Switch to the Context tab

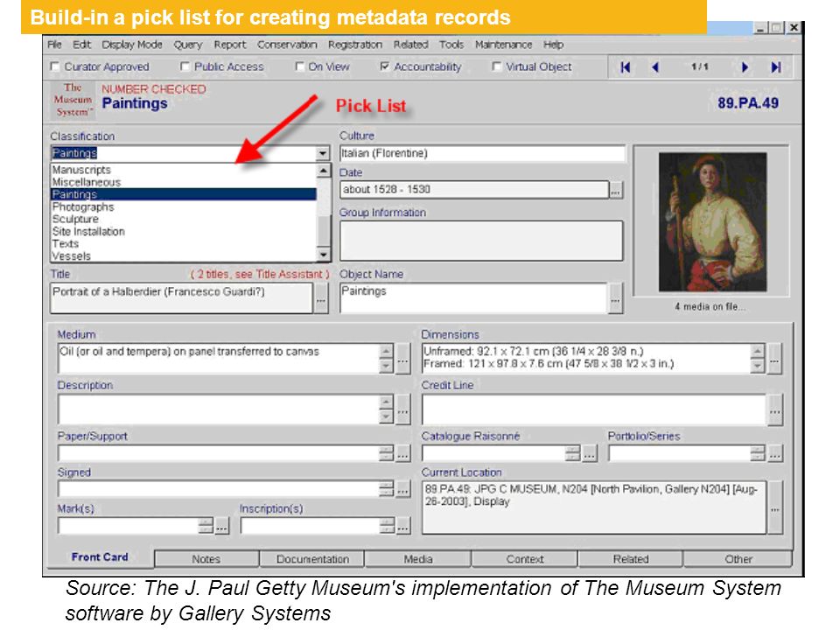coord(524,559)
